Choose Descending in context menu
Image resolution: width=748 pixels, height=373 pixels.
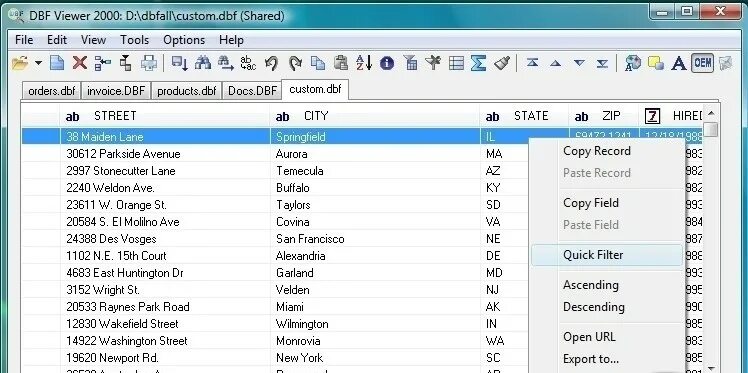pyautogui.click(x=607, y=307)
